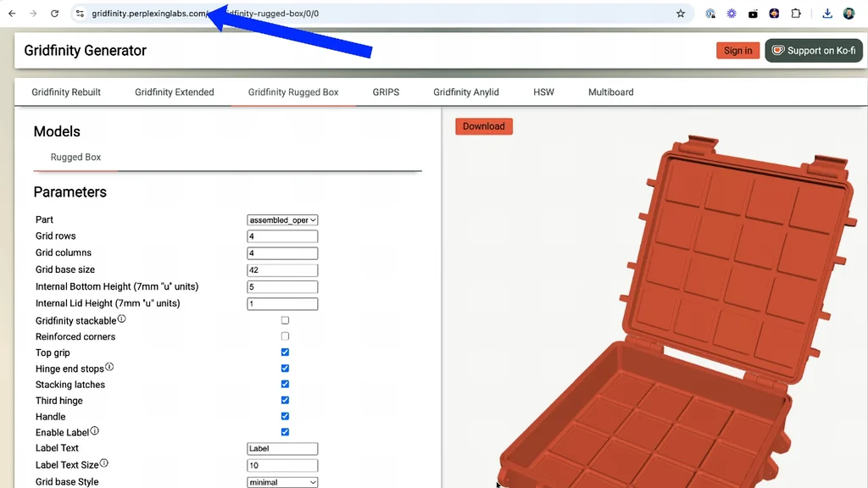This screenshot has width=868, height=488.
Task: Click the Support on Ko-fi button
Action: click(x=814, y=50)
